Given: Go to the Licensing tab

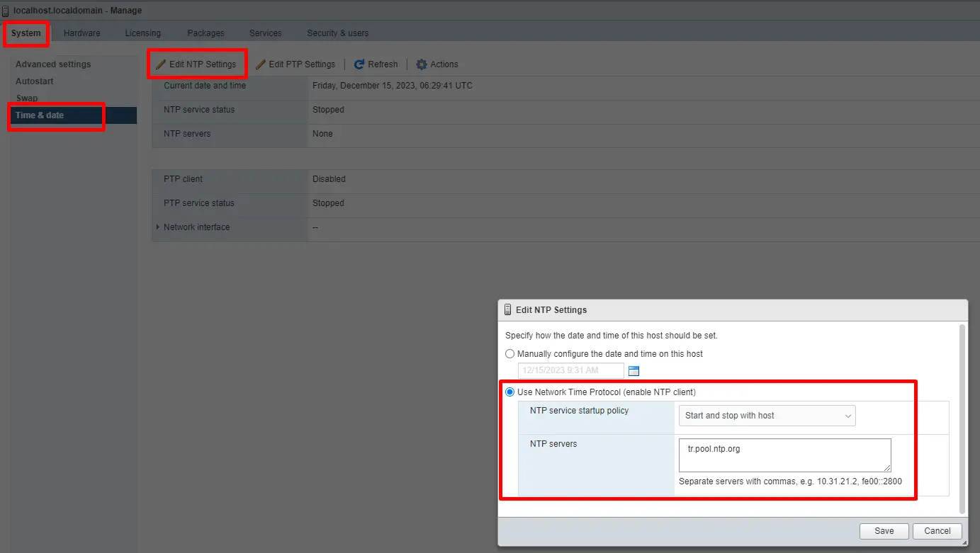Looking at the screenshot, I should pyautogui.click(x=143, y=33).
